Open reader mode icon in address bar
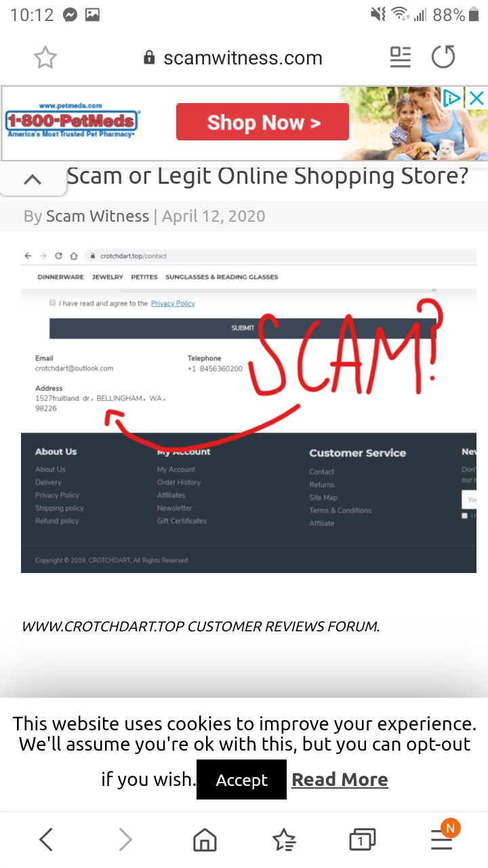Screen dimensions: 488x868 401,58
